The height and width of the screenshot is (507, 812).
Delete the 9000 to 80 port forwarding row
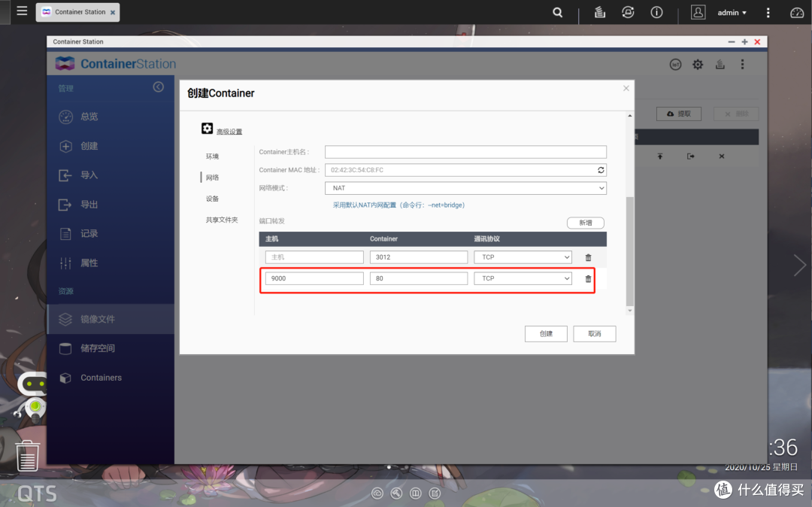[x=588, y=278]
